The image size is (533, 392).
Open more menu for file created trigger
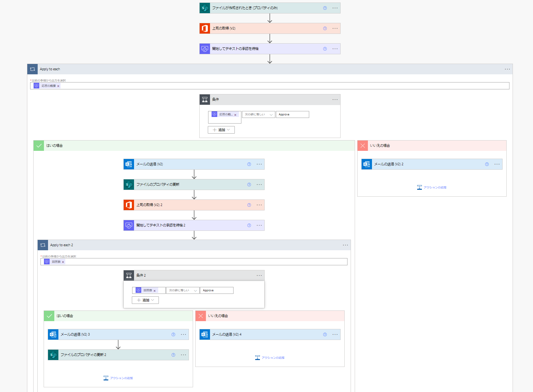click(335, 8)
